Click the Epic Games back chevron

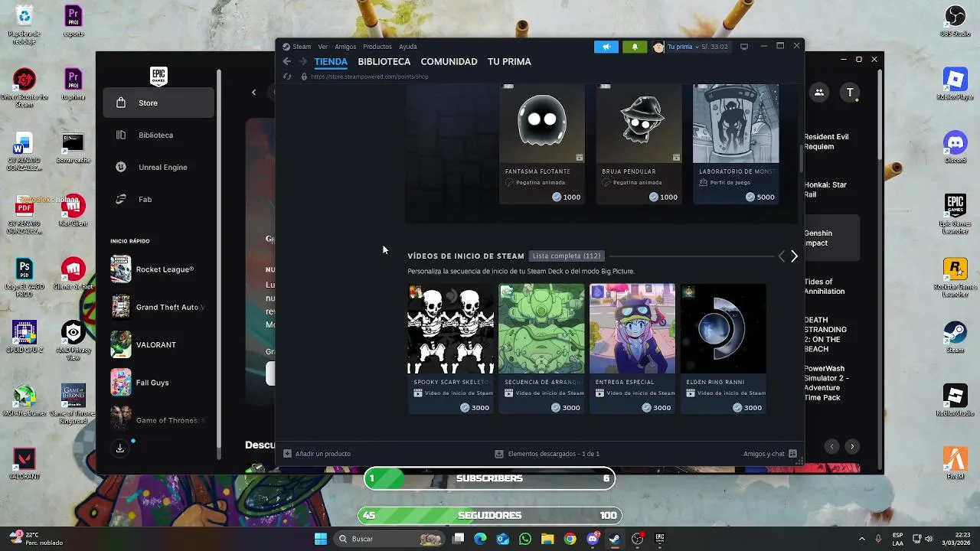254,93
